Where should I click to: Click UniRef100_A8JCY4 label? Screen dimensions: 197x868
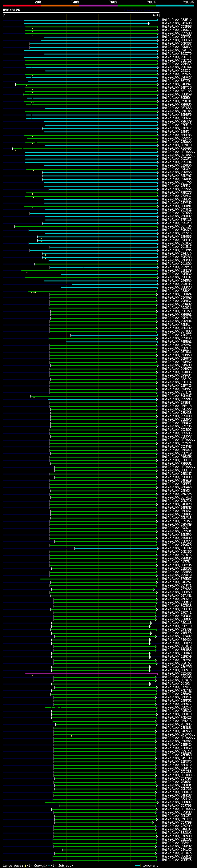click(x=177, y=291)
